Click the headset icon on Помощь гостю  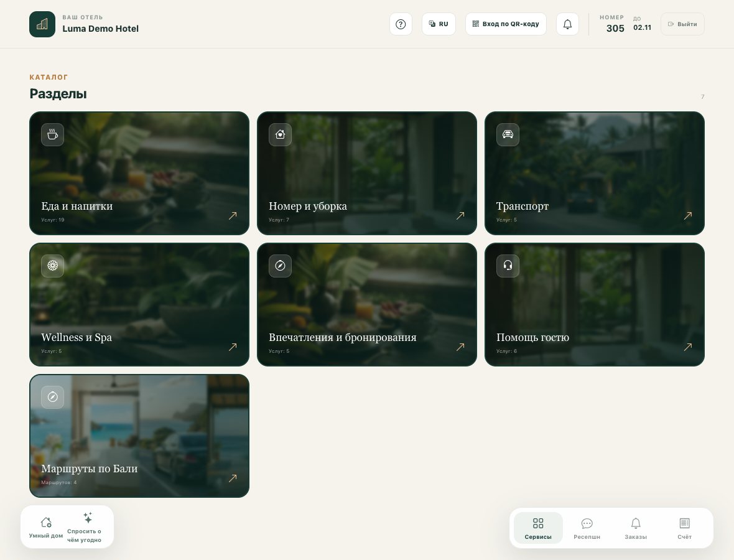508,266
